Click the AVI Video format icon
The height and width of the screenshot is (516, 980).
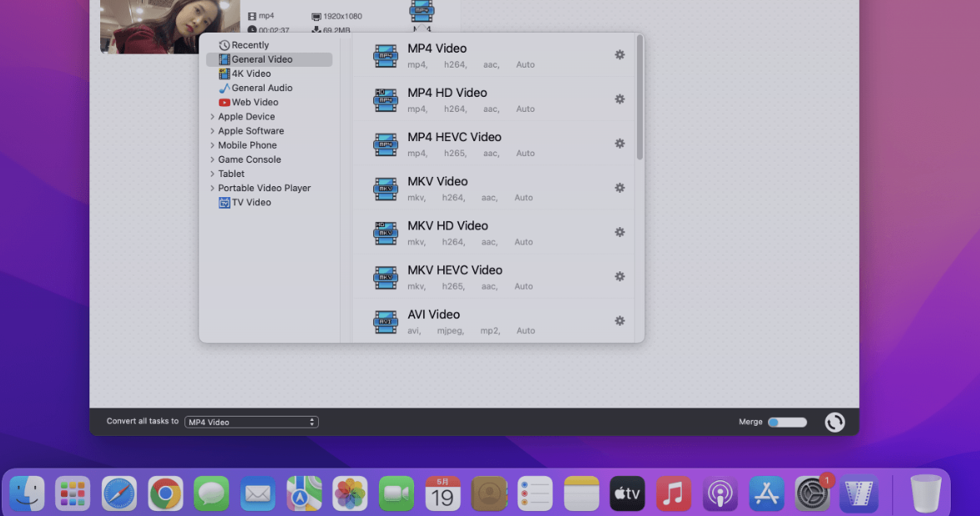point(386,322)
